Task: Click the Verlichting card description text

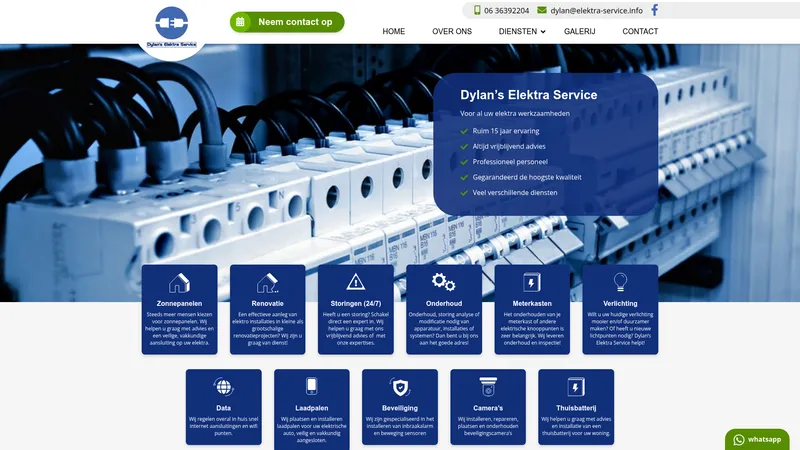Action: pyautogui.click(x=620, y=329)
